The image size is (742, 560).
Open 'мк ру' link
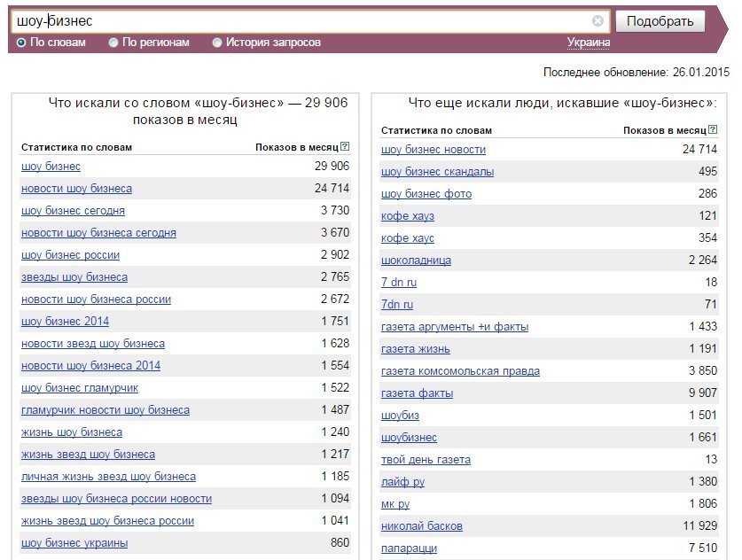tap(395, 505)
